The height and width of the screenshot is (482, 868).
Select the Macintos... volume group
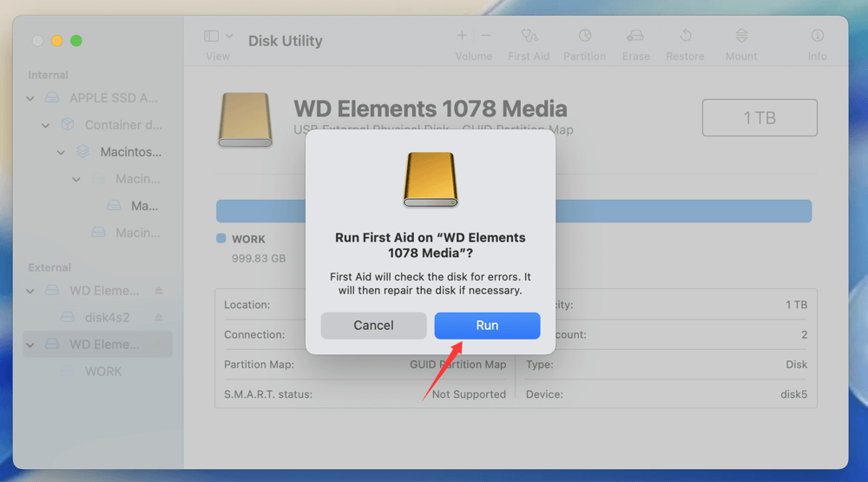coord(131,152)
